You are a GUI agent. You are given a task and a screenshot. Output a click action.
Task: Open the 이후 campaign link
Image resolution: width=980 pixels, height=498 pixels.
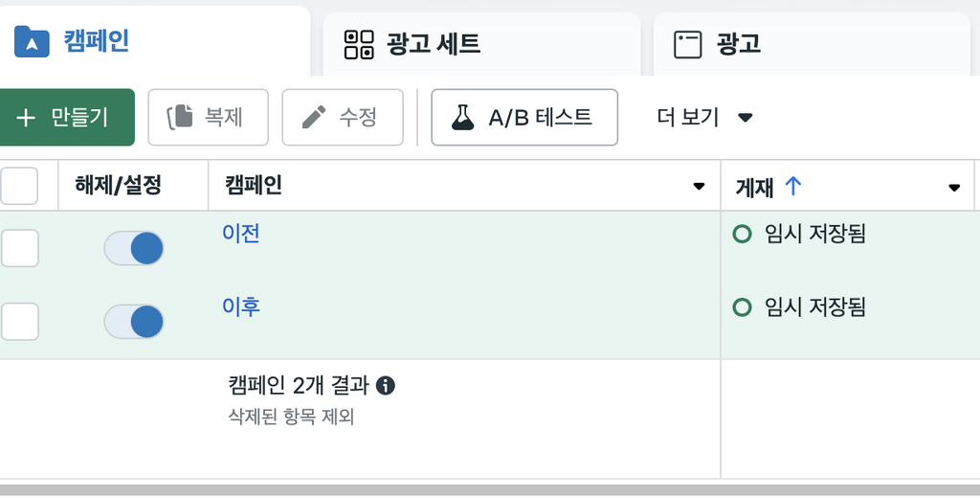click(240, 306)
